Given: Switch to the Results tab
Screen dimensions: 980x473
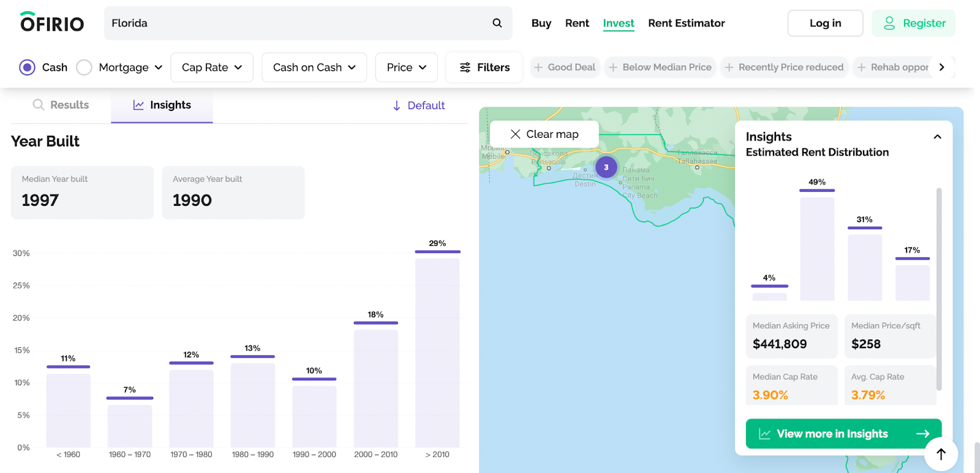Looking at the screenshot, I should click(61, 105).
